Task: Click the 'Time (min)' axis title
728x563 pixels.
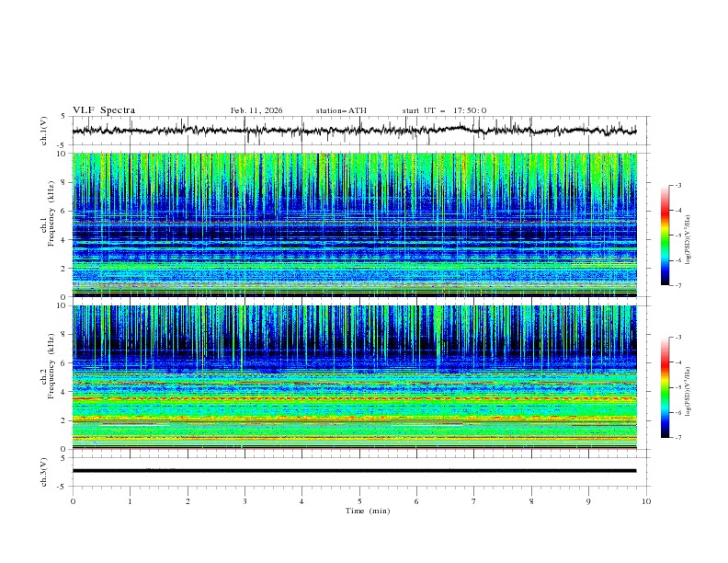Action: pyautogui.click(x=368, y=511)
